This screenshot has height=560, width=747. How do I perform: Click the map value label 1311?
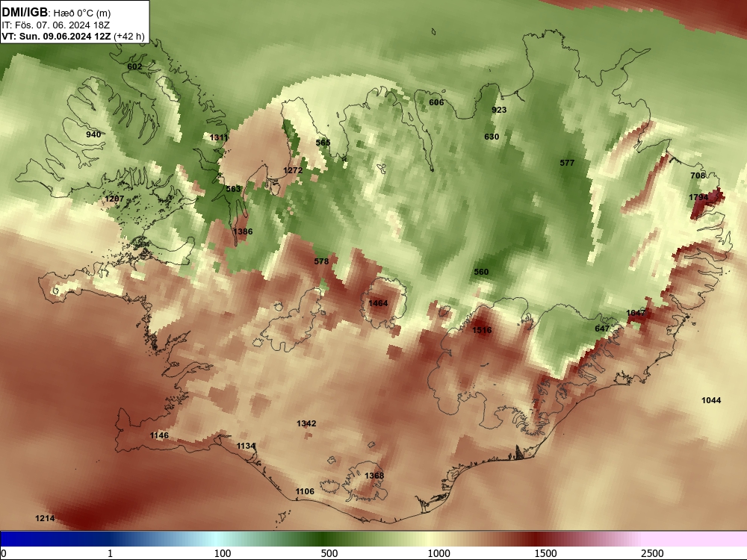click(219, 137)
